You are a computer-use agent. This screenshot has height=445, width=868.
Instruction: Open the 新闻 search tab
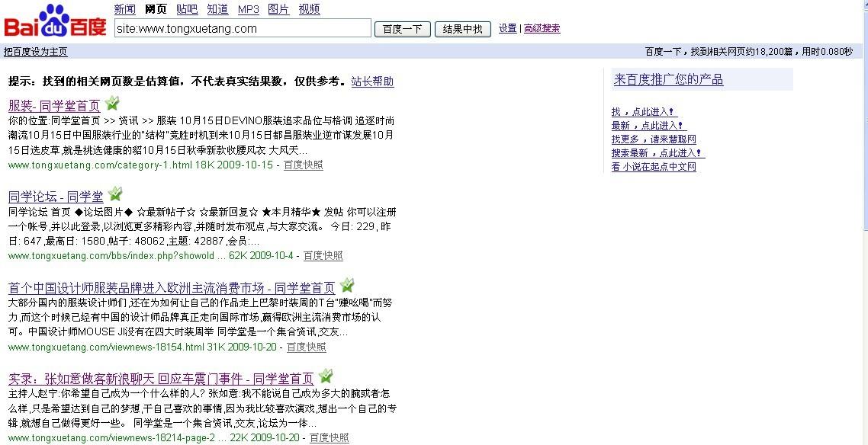[x=124, y=9]
